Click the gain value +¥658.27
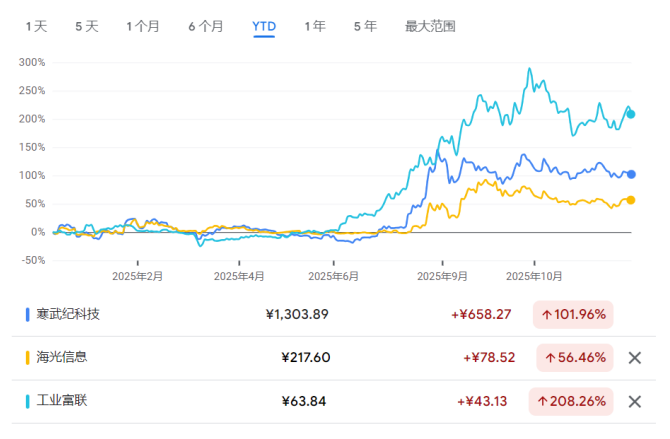The width and height of the screenshot is (670, 439). point(481,315)
